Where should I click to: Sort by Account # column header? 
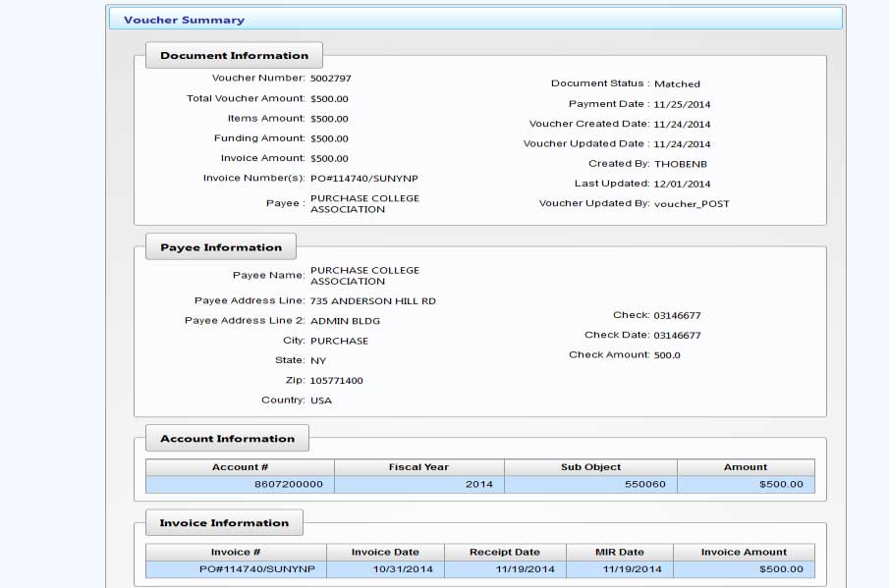(x=240, y=467)
